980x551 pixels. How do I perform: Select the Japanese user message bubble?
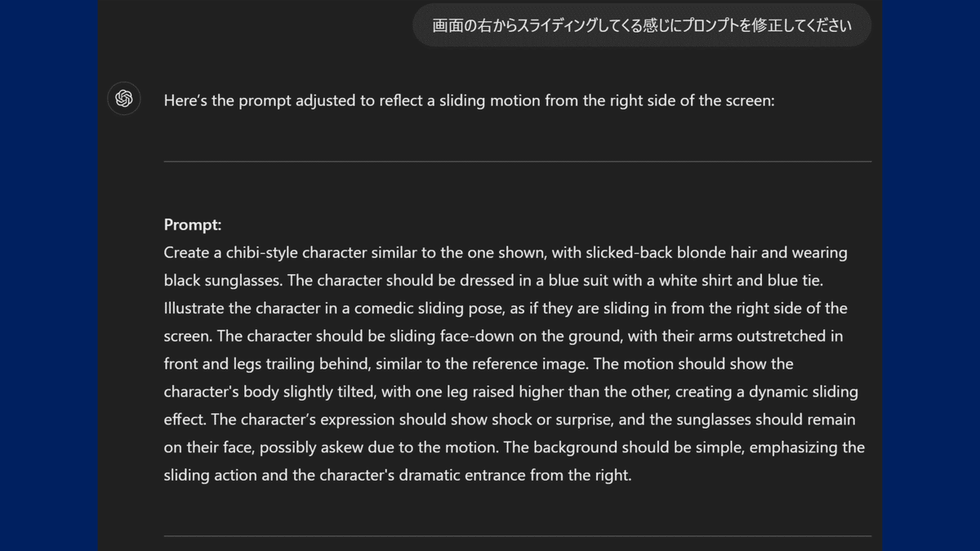(642, 25)
